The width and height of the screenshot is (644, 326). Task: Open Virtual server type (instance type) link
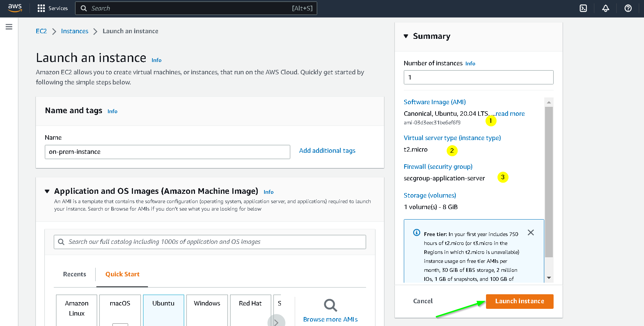point(452,138)
